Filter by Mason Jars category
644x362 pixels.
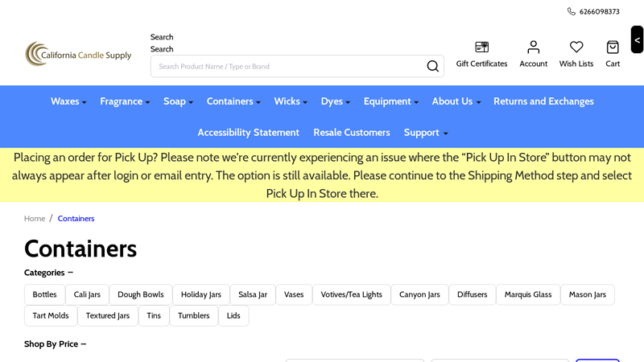(587, 294)
